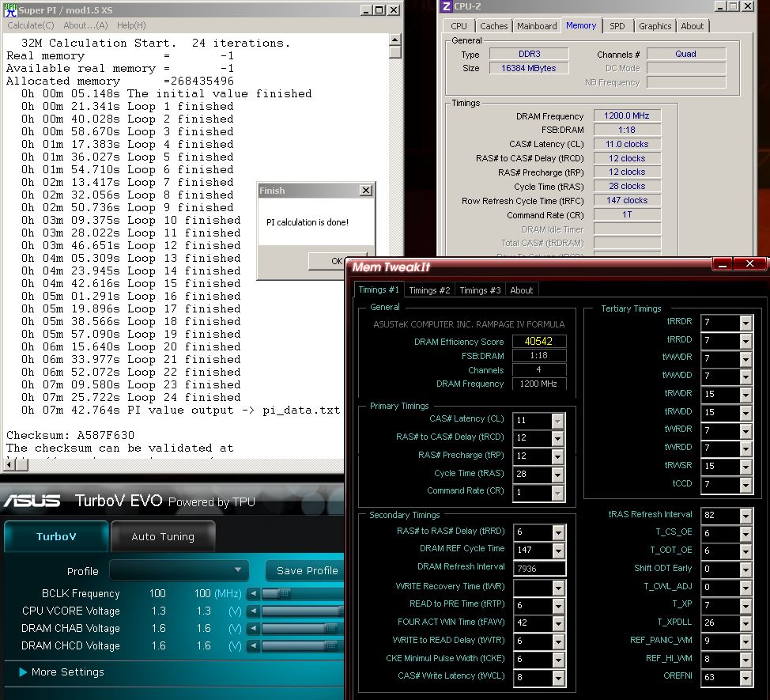The height and width of the screenshot is (700, 770).
Task: Open CKE Minimul Pulse Width (tCKE) dropdown
Action: [x=558, y=659]
